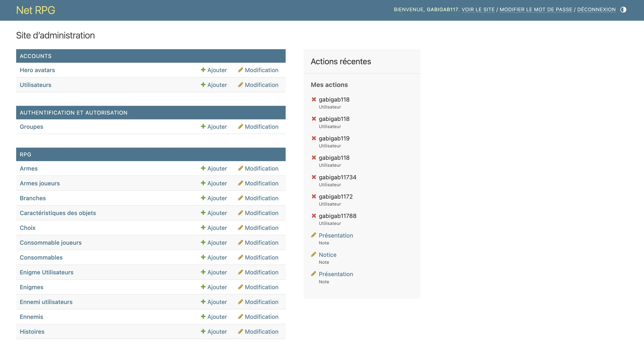The image size is (644, 342).
Task: Click the pencil icon for Choix row
Action: pos(240,228)
